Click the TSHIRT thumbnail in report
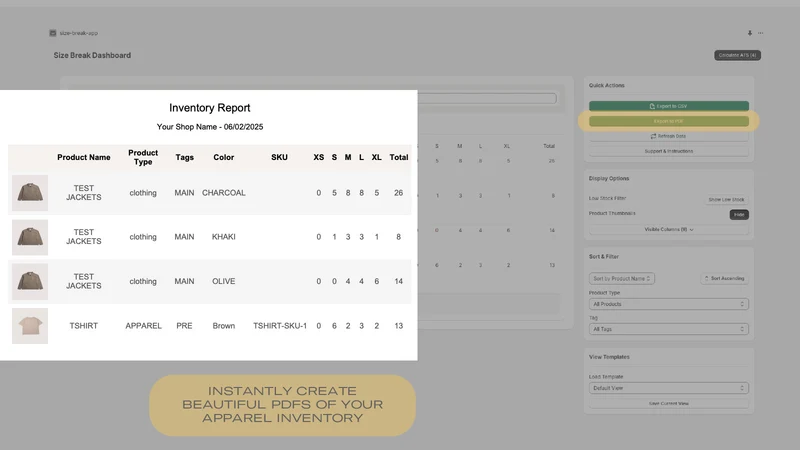The width and height of the screenshot is (800, 450). [x=30, y=326]
